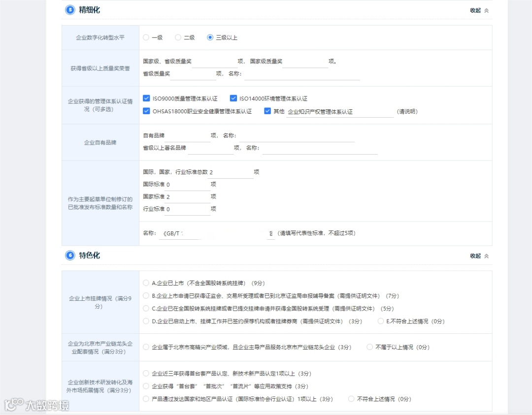Click the 企业上市挂牌情况 row label

pos(100,302)
